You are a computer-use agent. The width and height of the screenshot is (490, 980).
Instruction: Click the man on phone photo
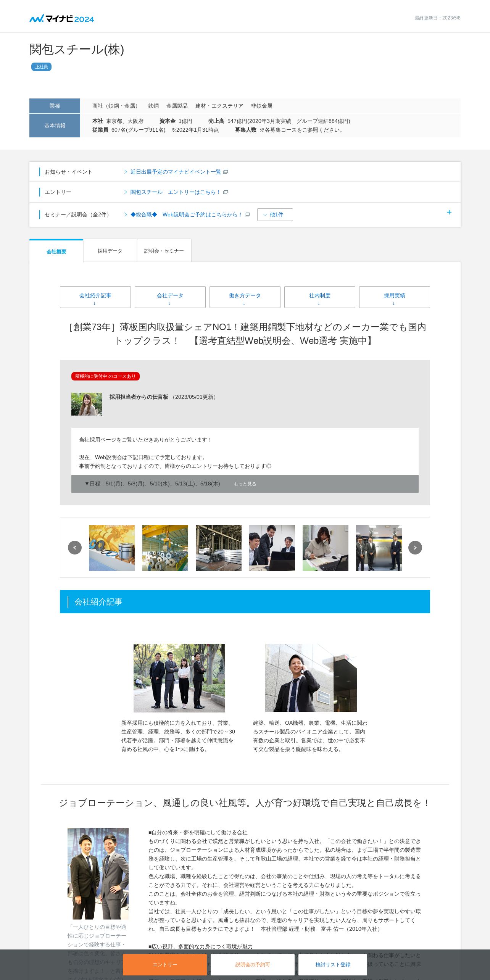pyautogui.click(x=311, y=678)
